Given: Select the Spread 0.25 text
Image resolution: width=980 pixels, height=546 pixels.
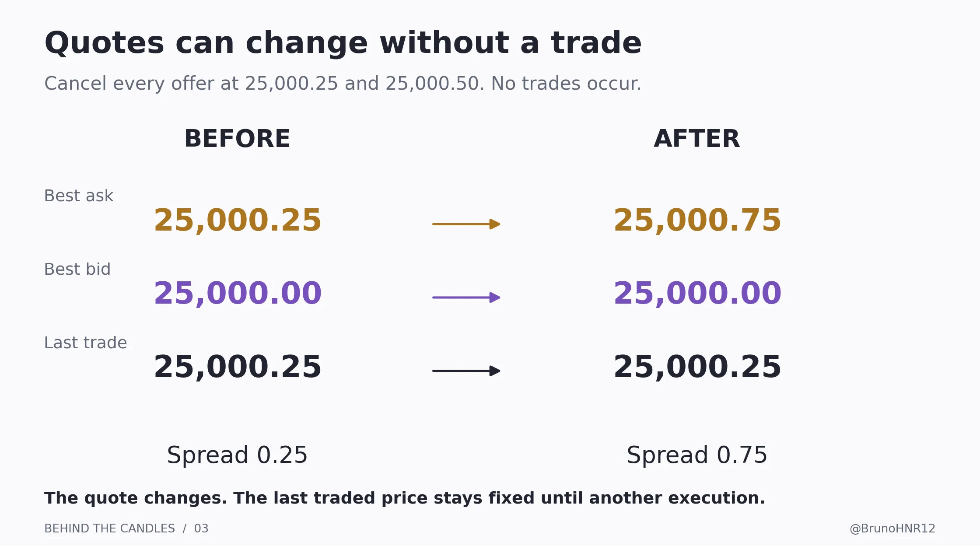Looking at the screenshot, I should pyautogui.click(x=237, y=455).
